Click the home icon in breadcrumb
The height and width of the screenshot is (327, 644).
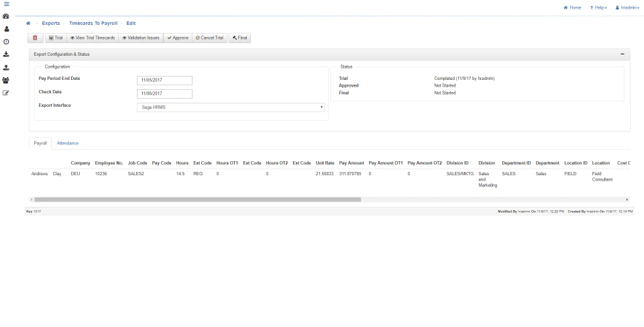coord(28,24)
